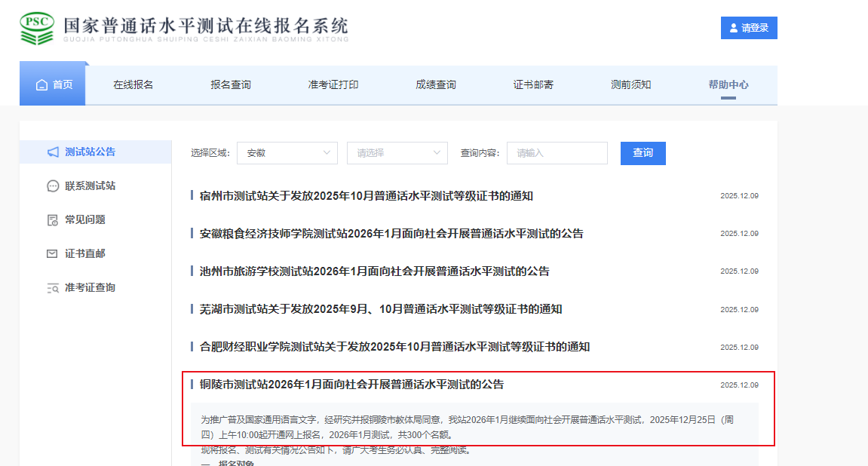The image size is (868, 466).
Task: Open 宿州市测试站 certificate notice link
Action: pos(367,196)
